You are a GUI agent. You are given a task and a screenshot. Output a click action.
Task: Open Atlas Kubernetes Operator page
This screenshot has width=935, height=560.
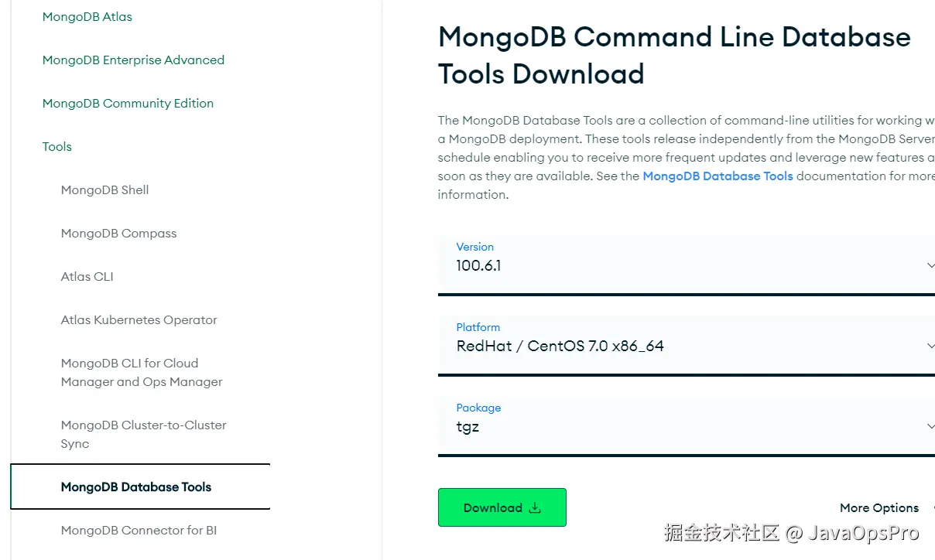139,320
